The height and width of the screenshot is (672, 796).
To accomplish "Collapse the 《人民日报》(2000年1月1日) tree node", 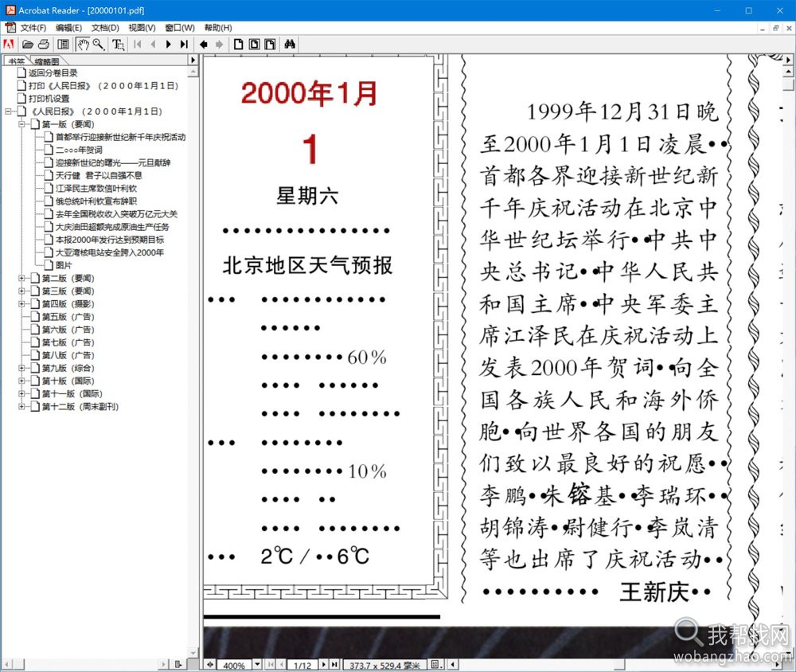I will 8,111.
